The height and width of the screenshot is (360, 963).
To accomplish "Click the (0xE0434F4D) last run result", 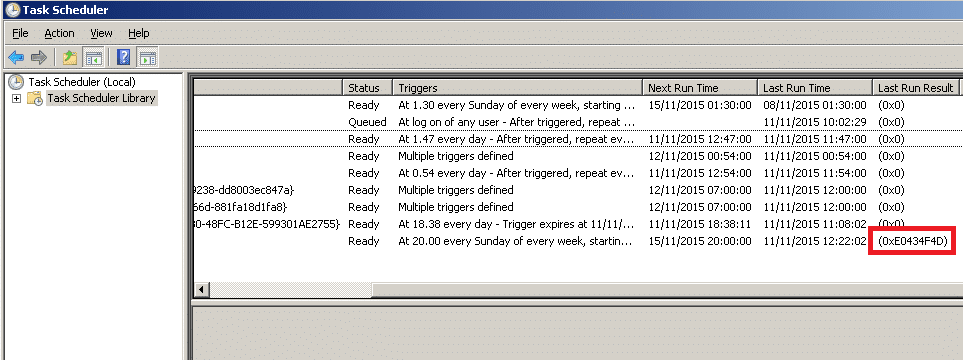I will point(913,241).
